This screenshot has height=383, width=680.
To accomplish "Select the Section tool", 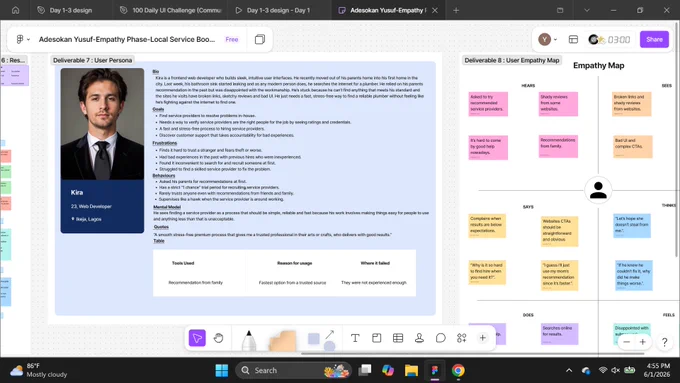I will (376, 338).
